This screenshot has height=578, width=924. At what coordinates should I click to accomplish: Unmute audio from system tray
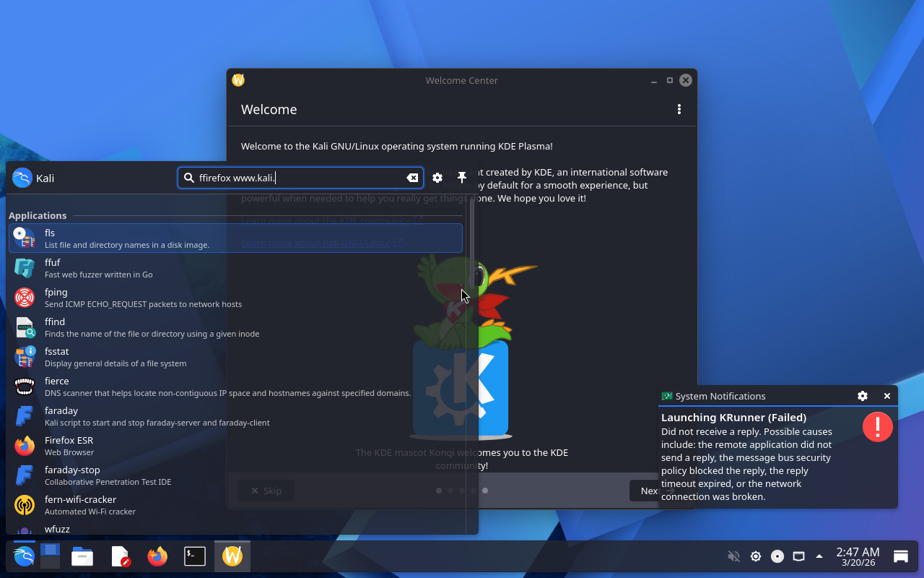pyautogui.click(x=733, y=556)
